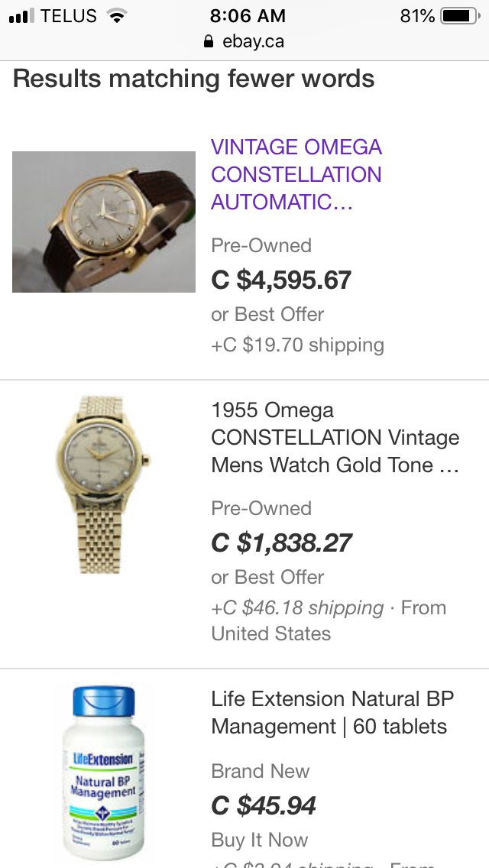Open the brown-strap Omega watch thumbnail
The height and width of the screenshot is (868, 489).
[104, 222]
